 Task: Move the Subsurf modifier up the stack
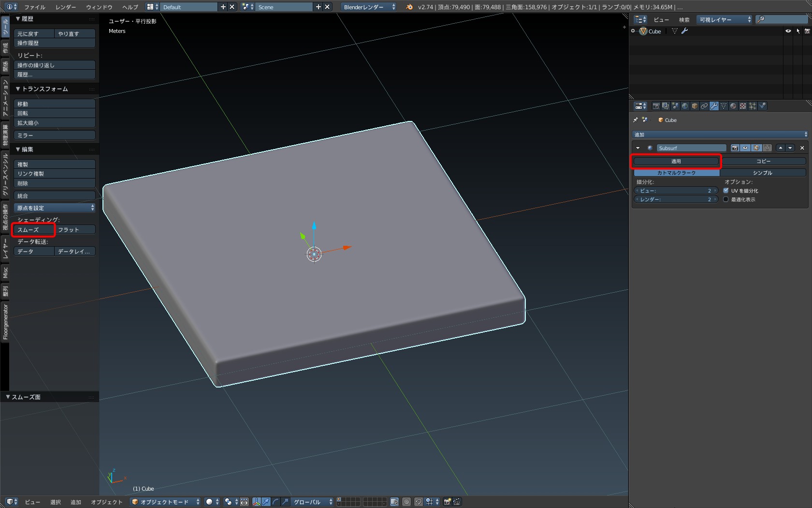[x=781, y=148]
